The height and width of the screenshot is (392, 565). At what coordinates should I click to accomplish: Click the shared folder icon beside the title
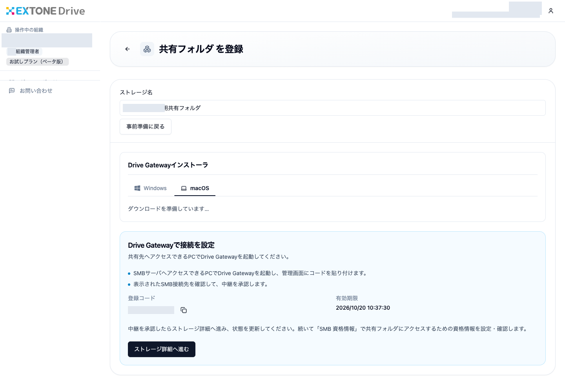(x=147, y=49)
